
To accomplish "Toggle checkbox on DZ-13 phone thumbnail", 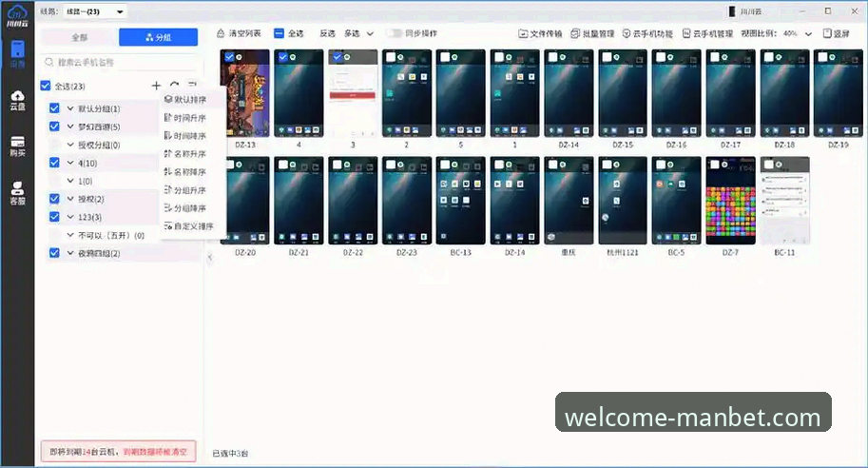I will (229, 58).
